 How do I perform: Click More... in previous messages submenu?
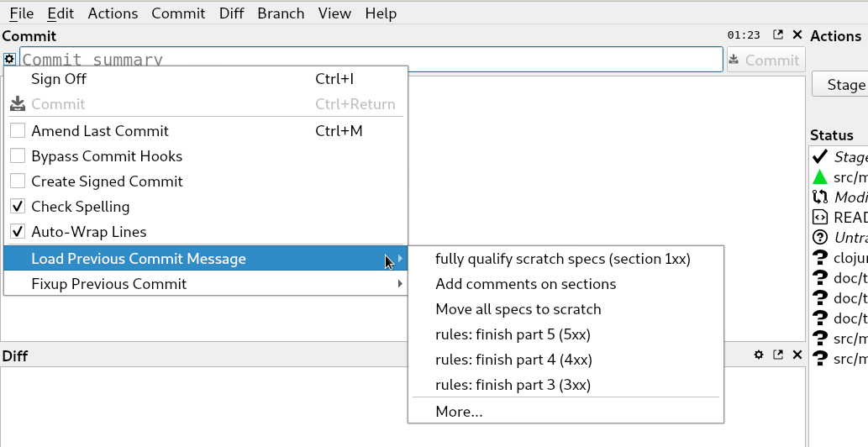(x=566, y=412)
